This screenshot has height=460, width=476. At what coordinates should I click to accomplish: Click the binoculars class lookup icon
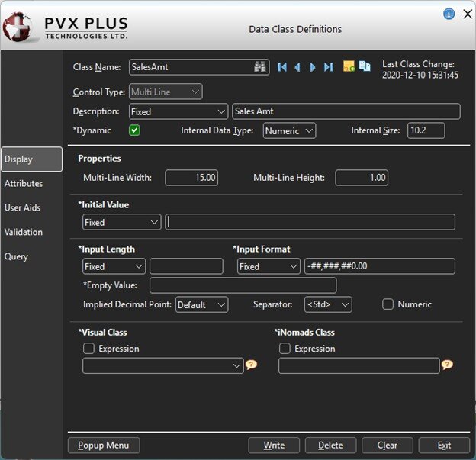coord(261,67)
